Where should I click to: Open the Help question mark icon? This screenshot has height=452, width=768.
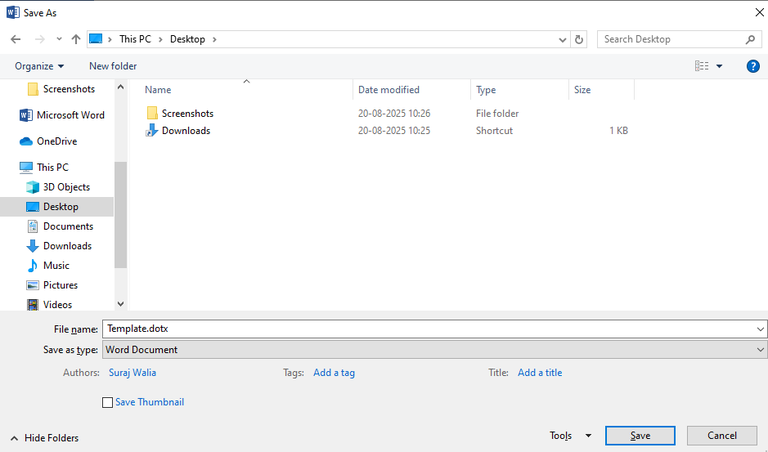753,66
